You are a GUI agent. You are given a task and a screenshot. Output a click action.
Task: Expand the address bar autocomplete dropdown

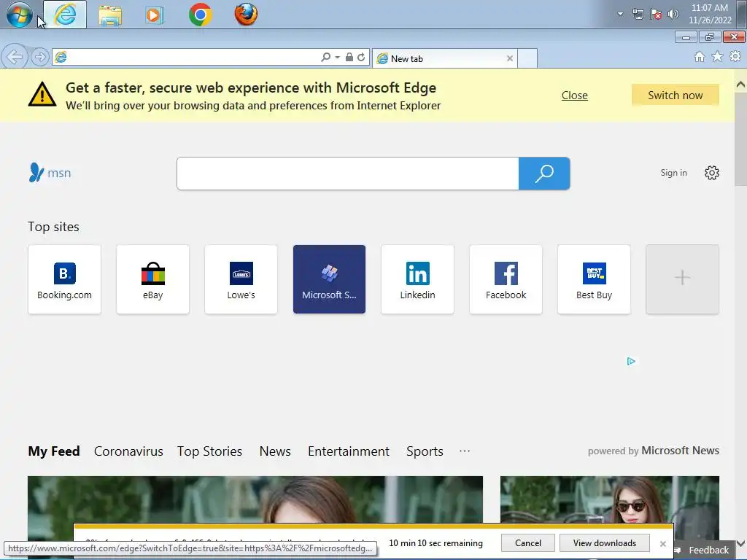(337, 57)
